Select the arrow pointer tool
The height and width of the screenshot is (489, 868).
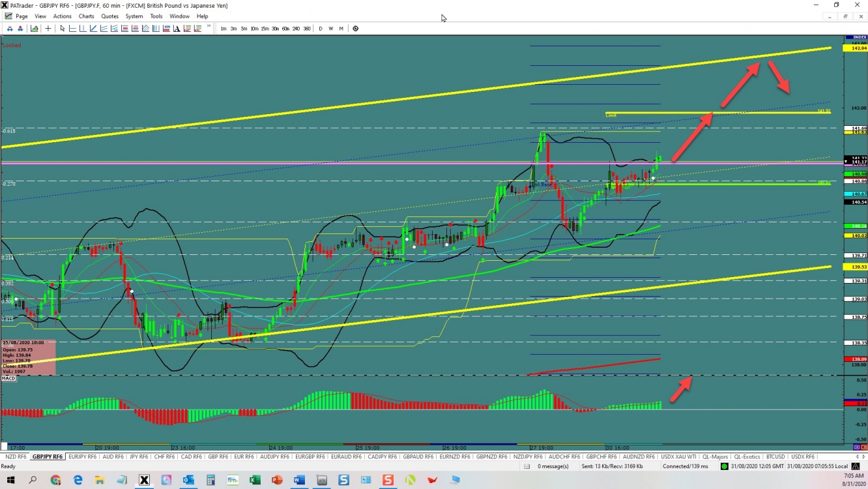pyautogui.click(x=63, y=29)
